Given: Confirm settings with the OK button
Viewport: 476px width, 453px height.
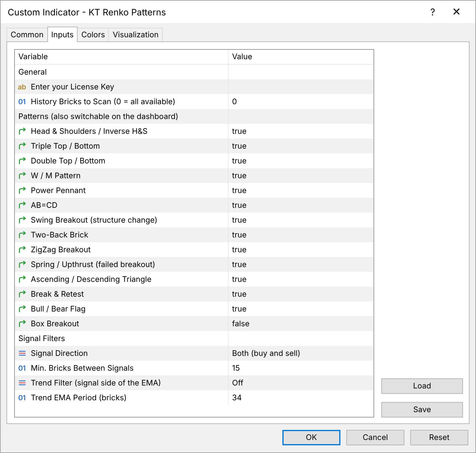Looking at the screenshot, I should (311, 437).
